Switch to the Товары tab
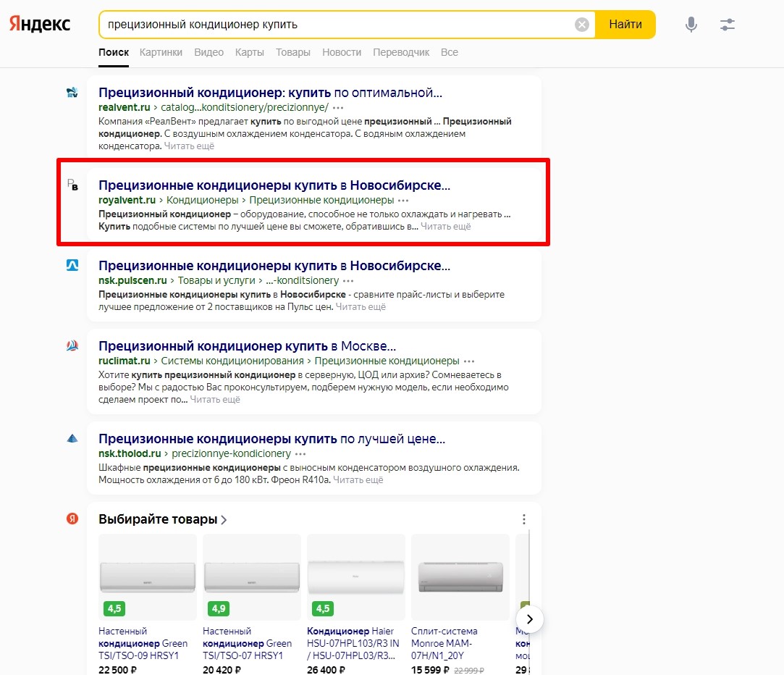Screen dimensions: 784x675 [293, 52]
